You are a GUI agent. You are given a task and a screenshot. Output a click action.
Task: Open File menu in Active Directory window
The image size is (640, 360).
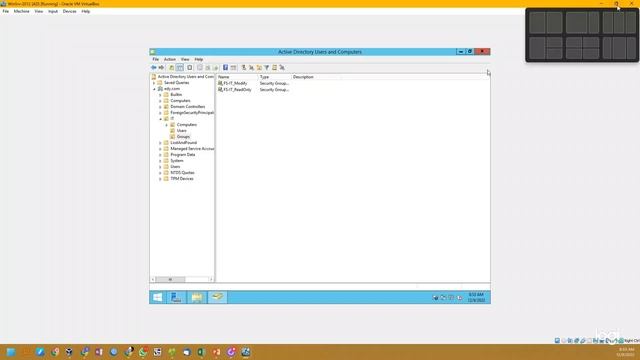[156, 60]
